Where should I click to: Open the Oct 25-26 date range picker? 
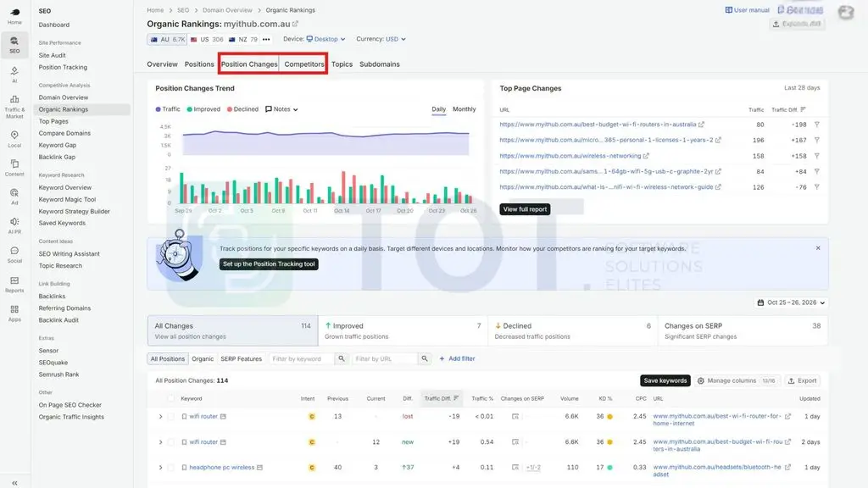(x=792, y=302)
